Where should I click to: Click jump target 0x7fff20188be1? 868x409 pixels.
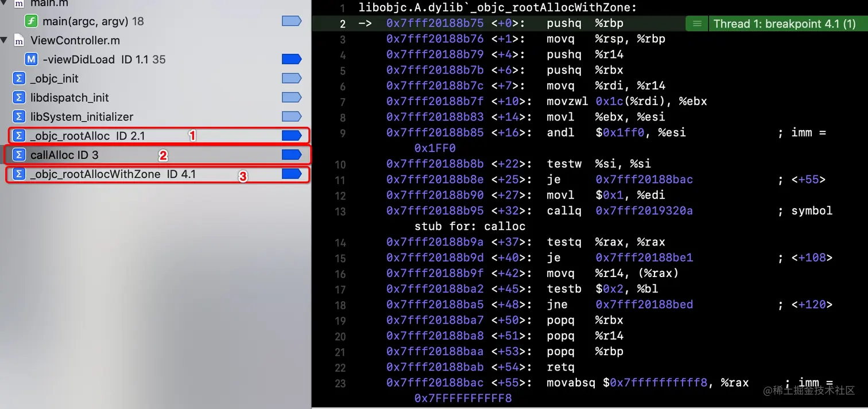click(x=644, y=258)
